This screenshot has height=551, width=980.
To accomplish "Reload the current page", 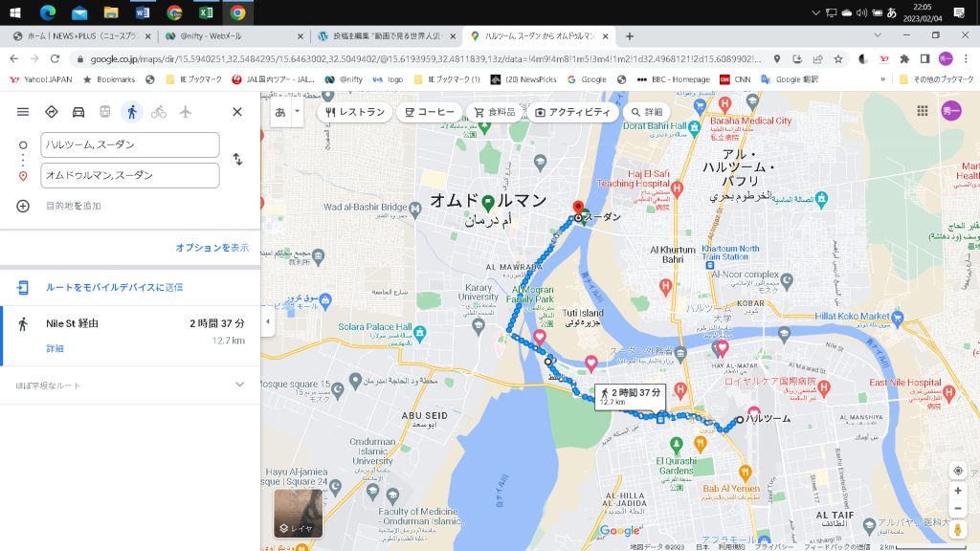I will [55, 58].
